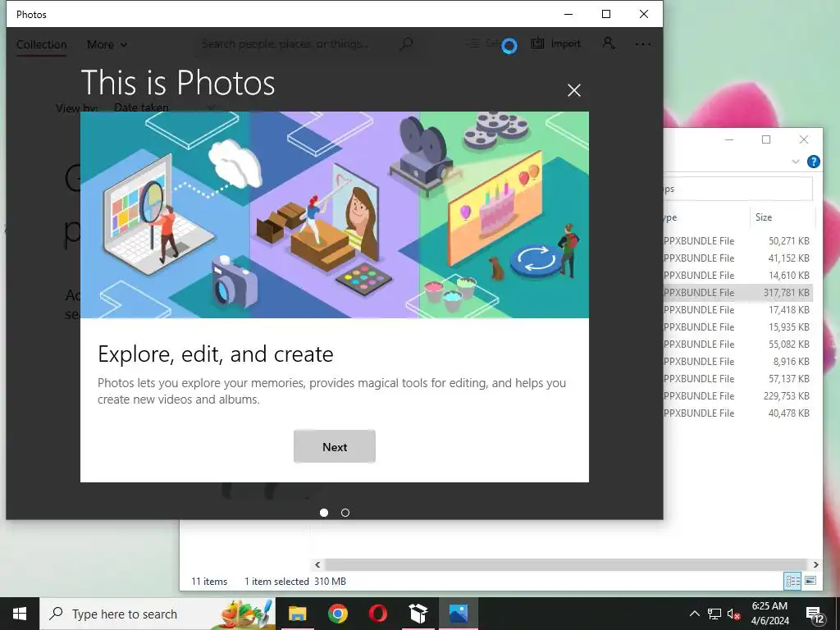Image resolution: width=840 pixels, height=630 pixels.
Task: Click the taskbar search box
Action: pos(157,614)
